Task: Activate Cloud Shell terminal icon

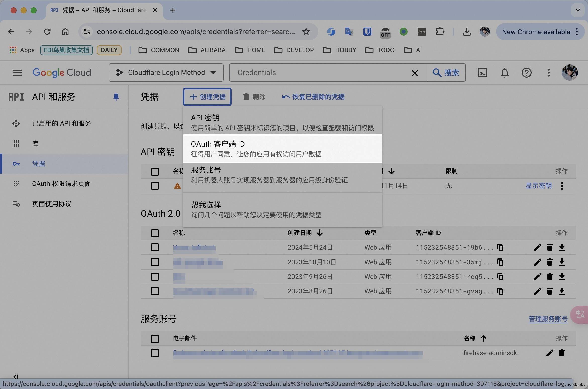Action: 482,73
